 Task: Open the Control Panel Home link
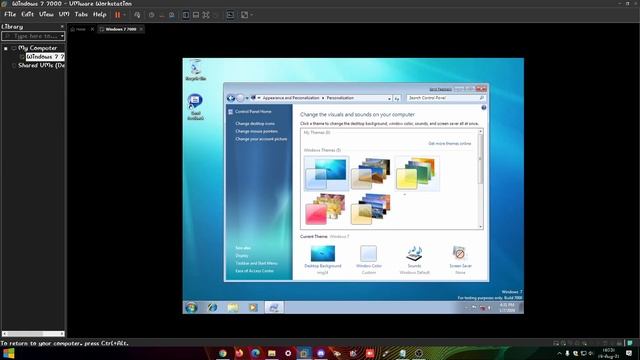[x=253, y=111]
